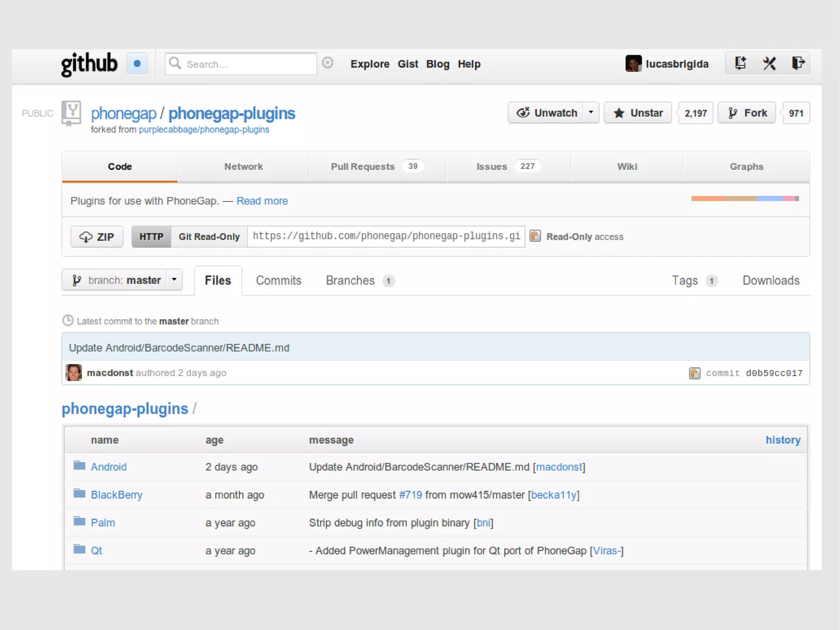The height and width of the screenshot is (630, 840).
Task: Open account settings tools icon
Action: 769,63
